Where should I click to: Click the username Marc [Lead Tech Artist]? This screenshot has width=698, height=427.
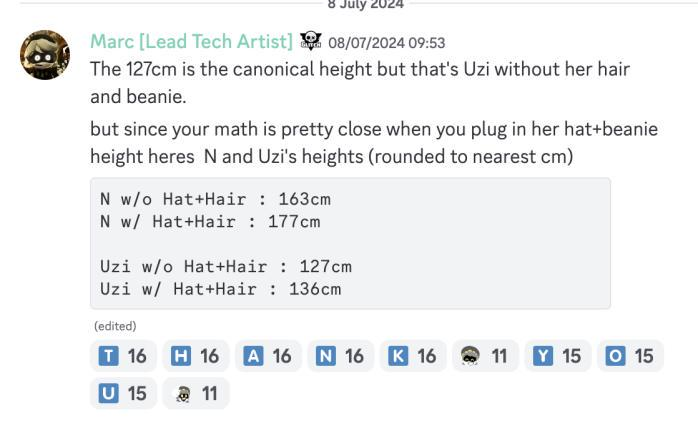click(x=191, y=42)
